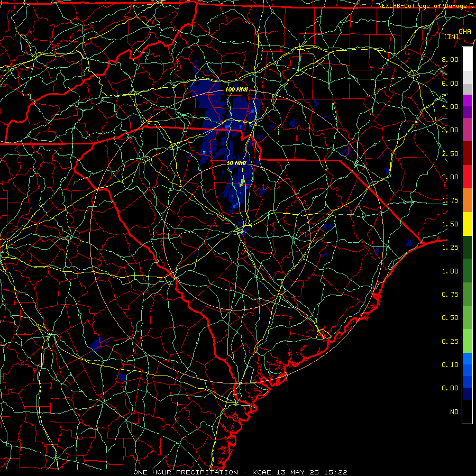The image size is (476, 476).
Task: Select the 1.50 legend value
Action: coord(450,224)
